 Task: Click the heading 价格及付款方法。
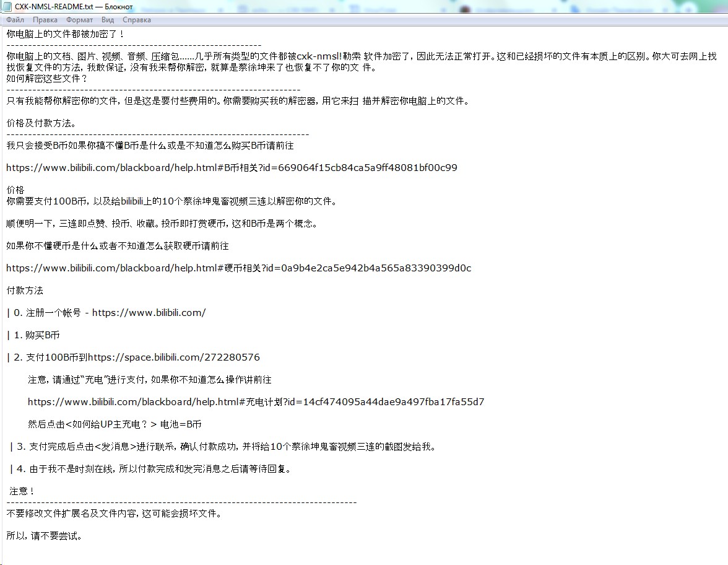click(x=41, y=123)
